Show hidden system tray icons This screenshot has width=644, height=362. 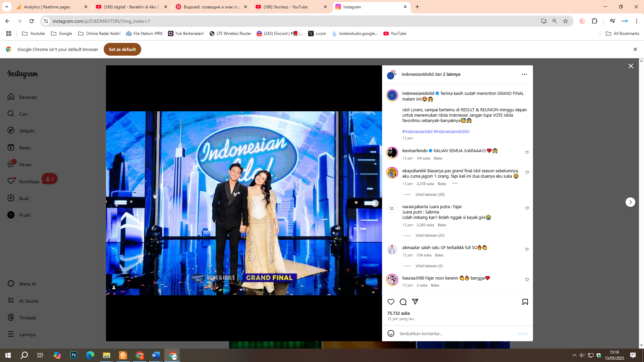(x=574, y=355)
